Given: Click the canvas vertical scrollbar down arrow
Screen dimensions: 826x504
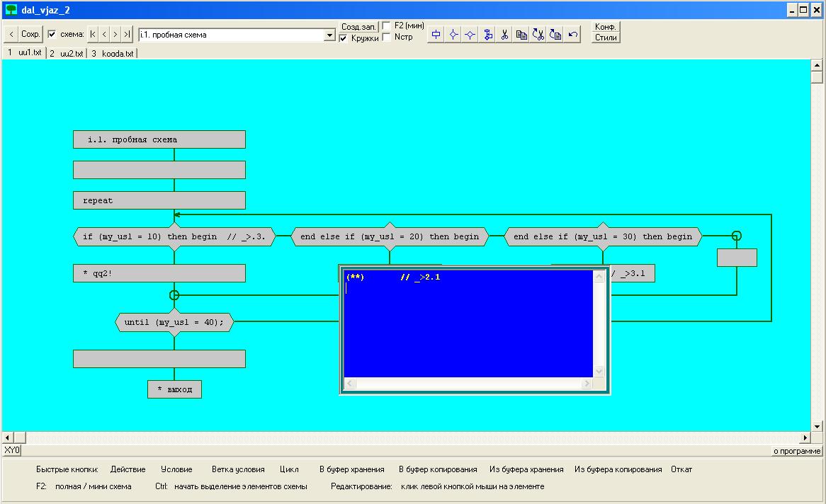Looking at the screenshot, I should [x=817, y=426].
